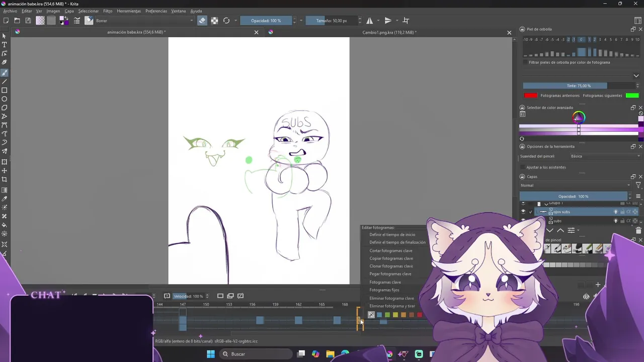
Task: Toggle onion skin frame 0 in Piel de cebolla
Action: tap(581, 39)
